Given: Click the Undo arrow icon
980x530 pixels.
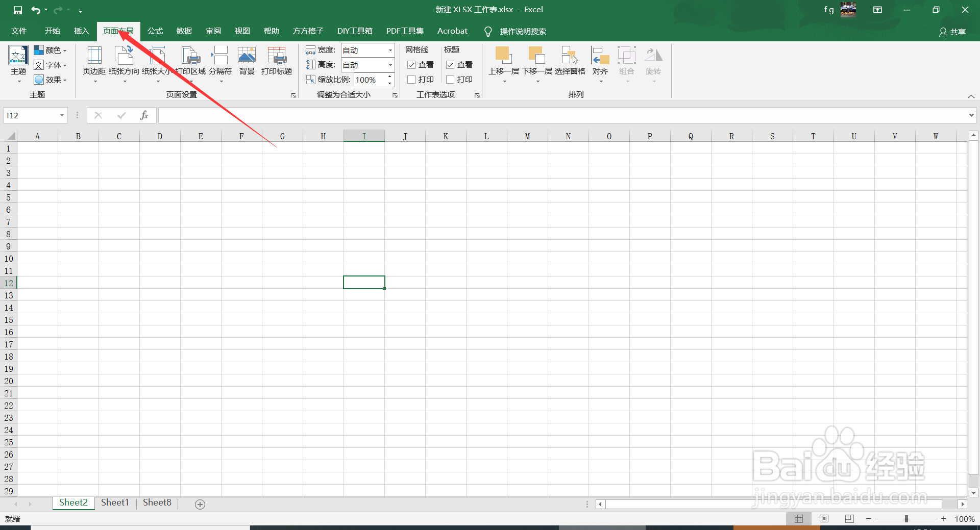Looking at the screenshot, I should (35, 10).
